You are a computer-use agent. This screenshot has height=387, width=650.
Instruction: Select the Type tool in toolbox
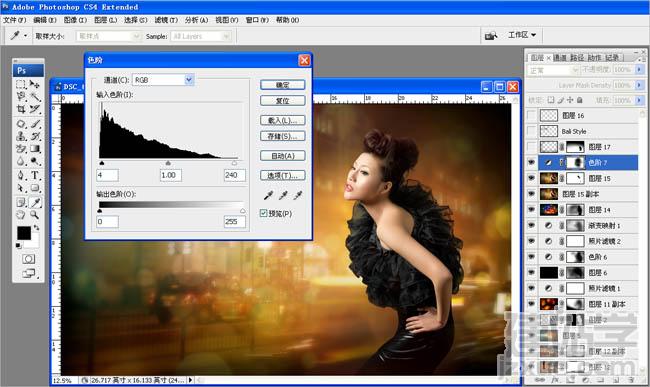[35, 175]
